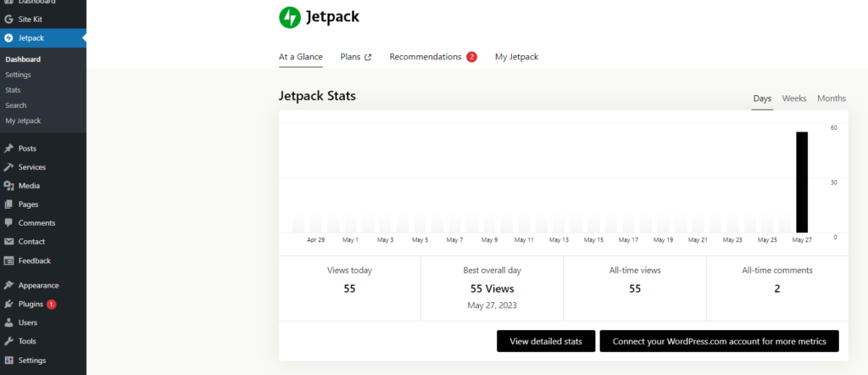
Task: Open the My Jetpack tab
Action: tap(516, 57)
